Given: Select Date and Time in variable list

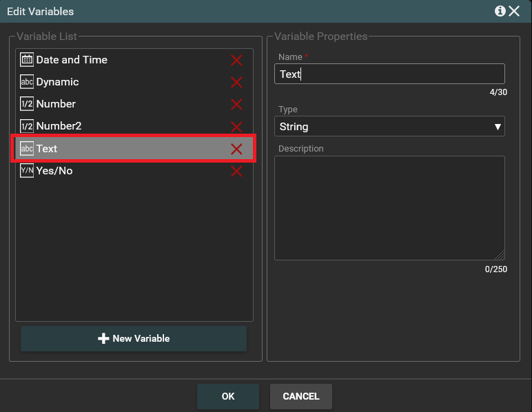Looking at the screenshot, I should click(x=72, y=60).
